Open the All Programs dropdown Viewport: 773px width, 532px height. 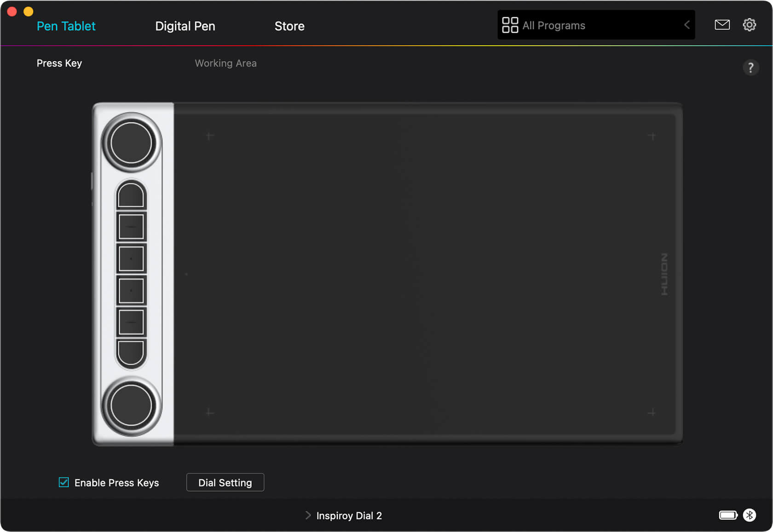[x=596, y=25]
